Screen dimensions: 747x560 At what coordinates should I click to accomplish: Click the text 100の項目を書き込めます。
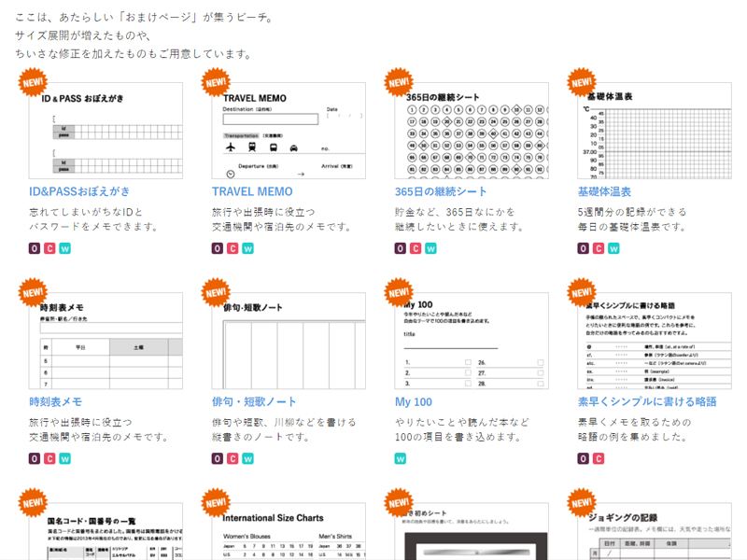(x=458, y=437)
